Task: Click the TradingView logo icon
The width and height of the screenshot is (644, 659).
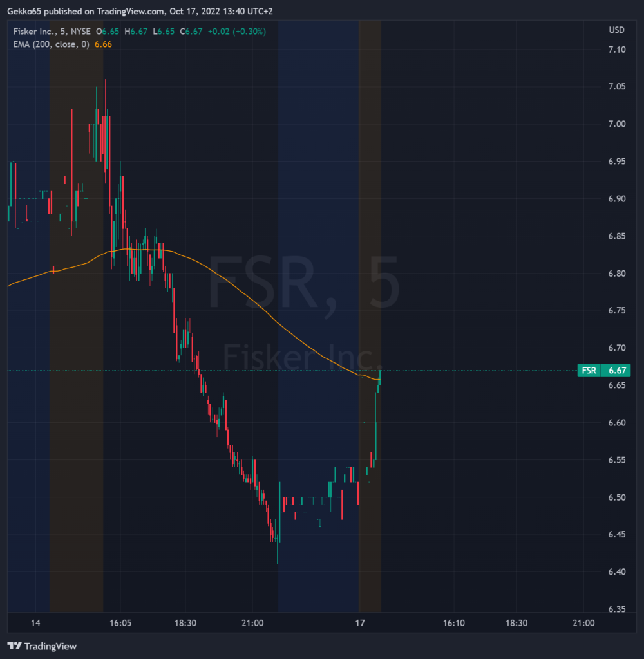Action: click(14, 646)
